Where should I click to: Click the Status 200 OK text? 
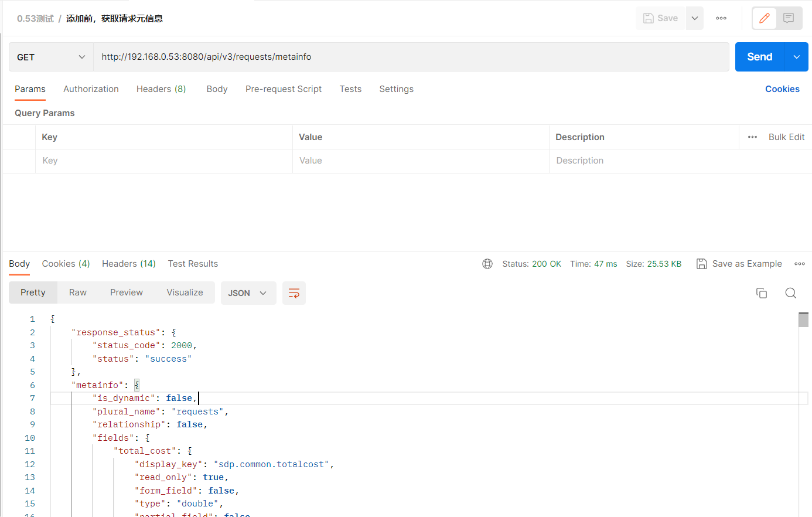[x=531, y=264]
